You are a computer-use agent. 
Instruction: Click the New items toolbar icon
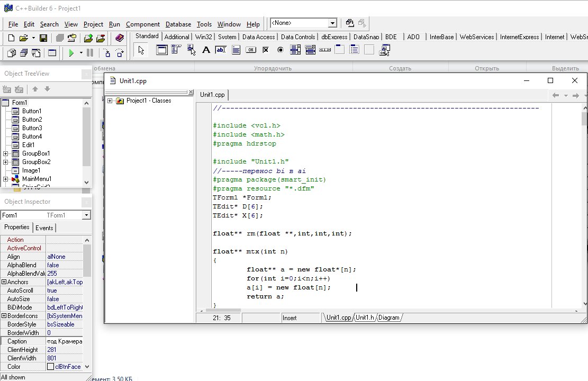pos(11,38)
